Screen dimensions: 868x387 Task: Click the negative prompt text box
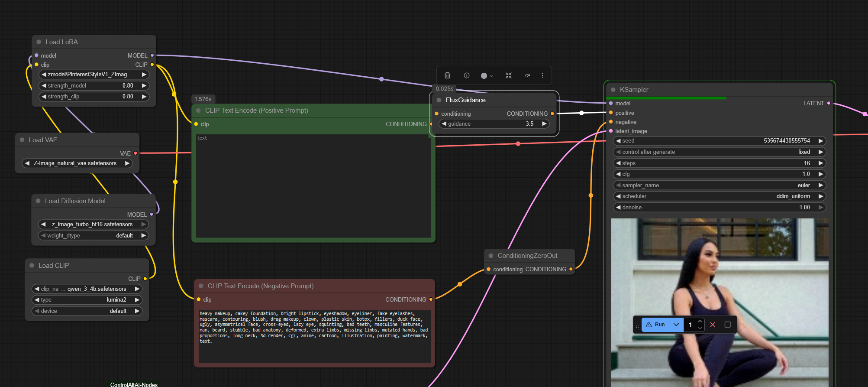pyautogui.click(x=314, y=336)
